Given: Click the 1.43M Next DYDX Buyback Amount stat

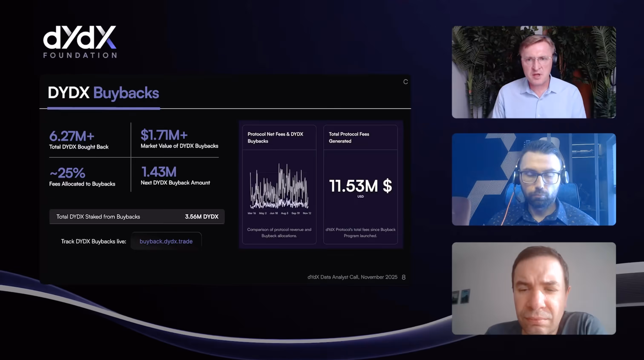Looking at the screenshot, I should (159, 172).
